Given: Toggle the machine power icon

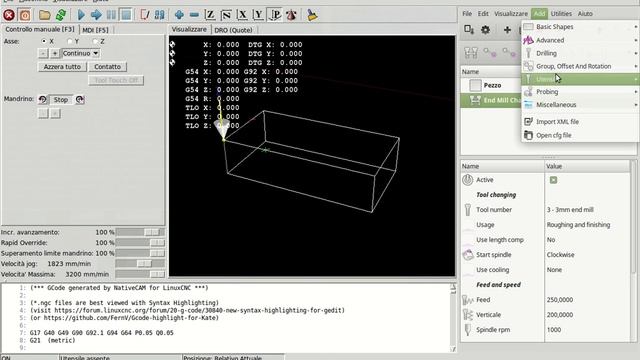Looking at the screenshot, I should tap(25, 15).
